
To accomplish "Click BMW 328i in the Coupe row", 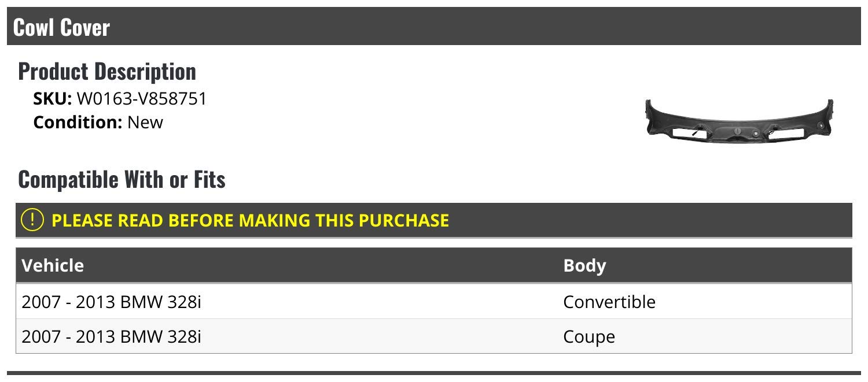I will [x=161, y=336].
